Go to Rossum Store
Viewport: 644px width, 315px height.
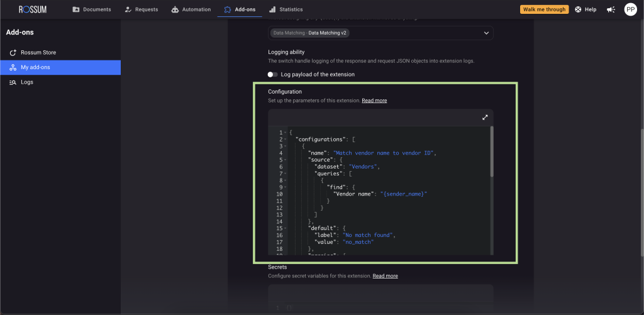60,53
